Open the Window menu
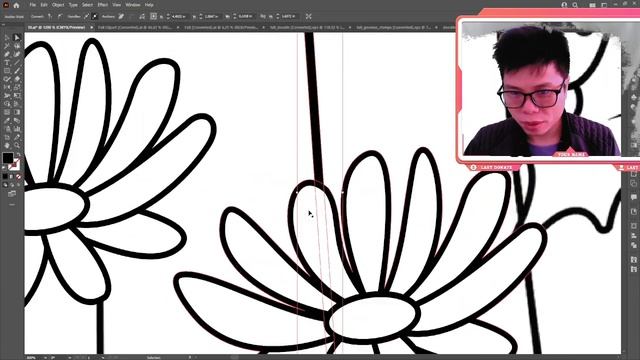Screen dimensions: 640x360 pyautogui.click(x=133, y=5)
